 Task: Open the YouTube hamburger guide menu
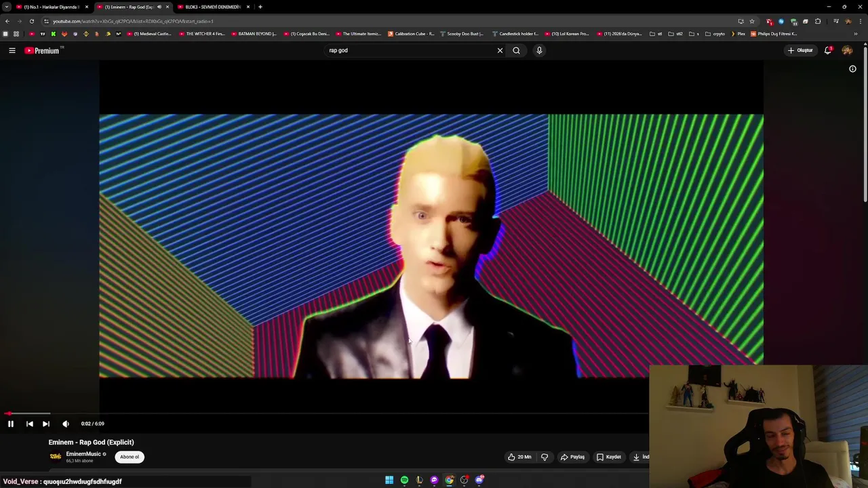click(12, 50)
